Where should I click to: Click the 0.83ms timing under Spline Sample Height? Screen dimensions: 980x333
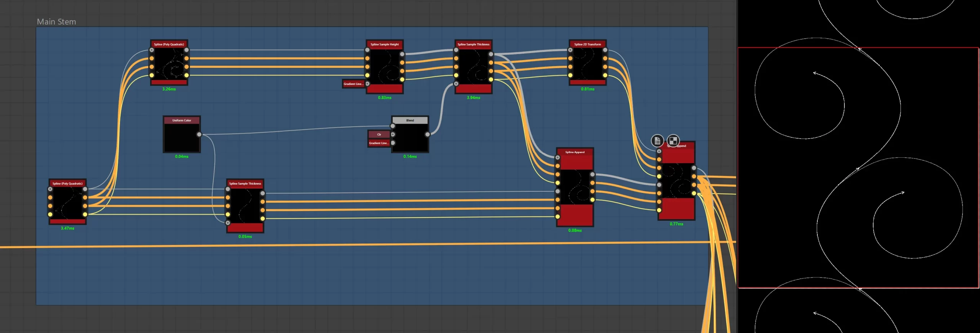(x=385, y=98)
